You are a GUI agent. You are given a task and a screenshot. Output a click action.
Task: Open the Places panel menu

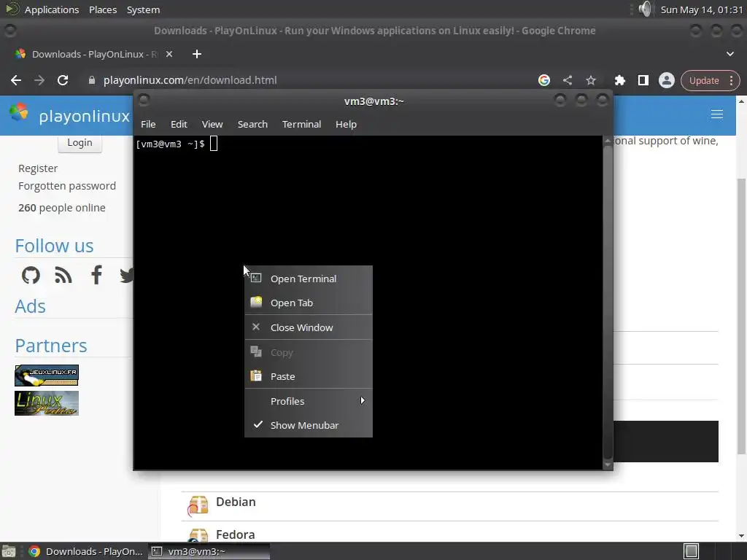[x=103, y=9]
